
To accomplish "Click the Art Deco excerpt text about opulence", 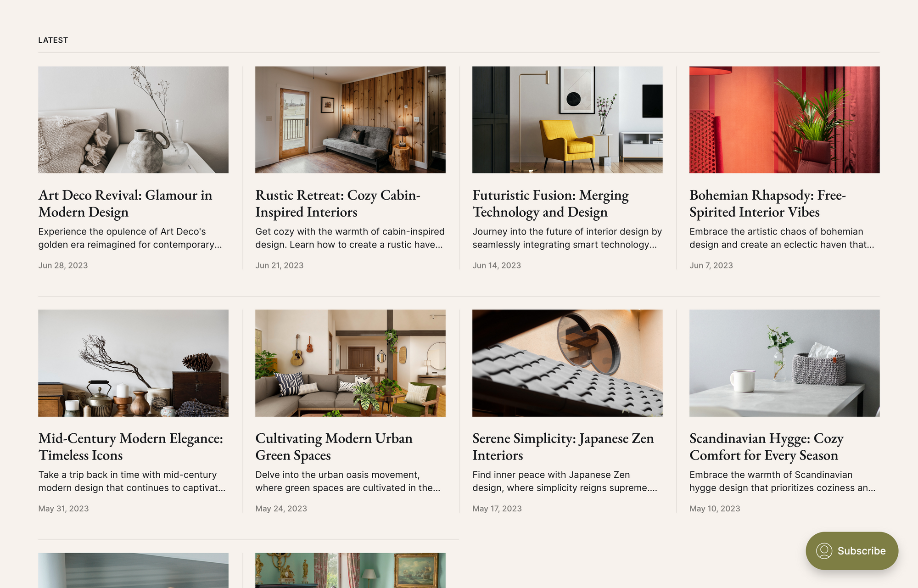I will (130, 238).
